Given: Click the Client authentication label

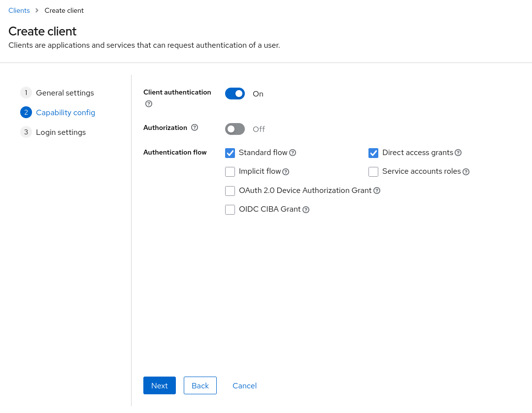Looking at the screenshot, I should 177,92.
